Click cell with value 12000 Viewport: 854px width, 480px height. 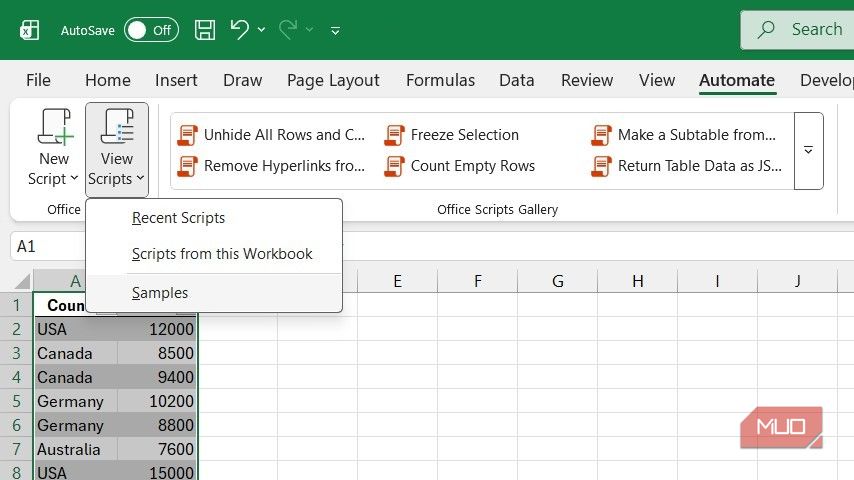tap(157, 329)
